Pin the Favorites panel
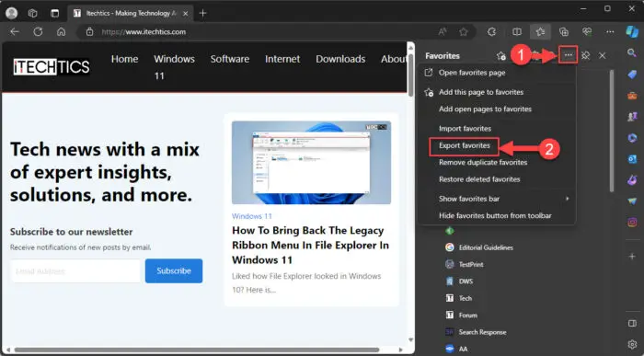This screenshot has width=644, height=356. [x=586, y=55]
